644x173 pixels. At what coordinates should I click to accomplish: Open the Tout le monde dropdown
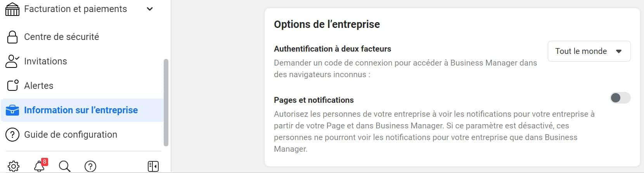[589, 51]
